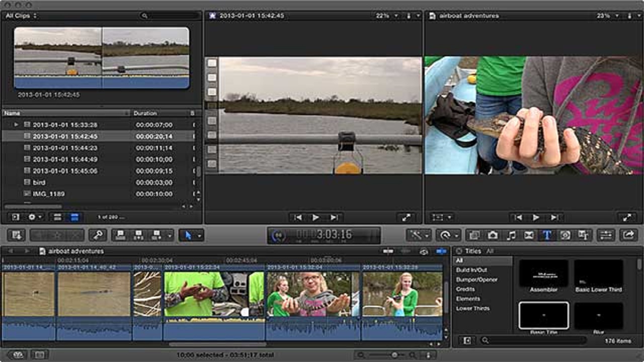Open the Keyword Editor key icon
Screen dimensions: 644x362
click(98, 235)
